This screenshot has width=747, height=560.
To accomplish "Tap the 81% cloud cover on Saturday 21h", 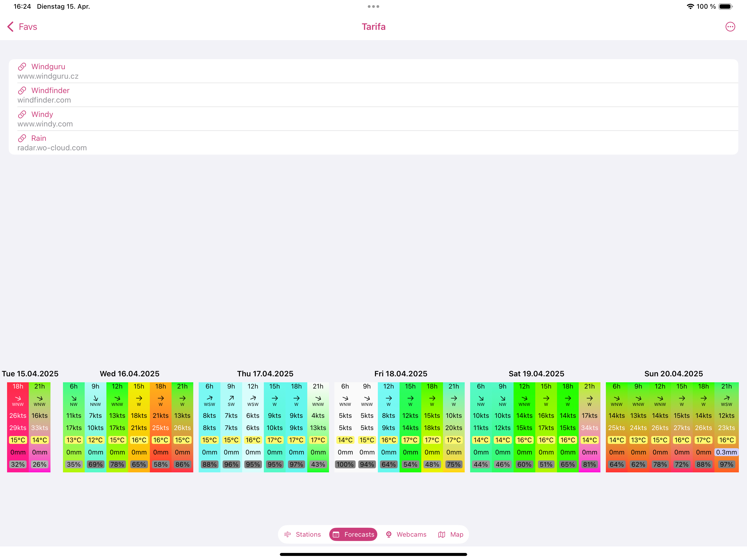I will (x=589, y=464).
